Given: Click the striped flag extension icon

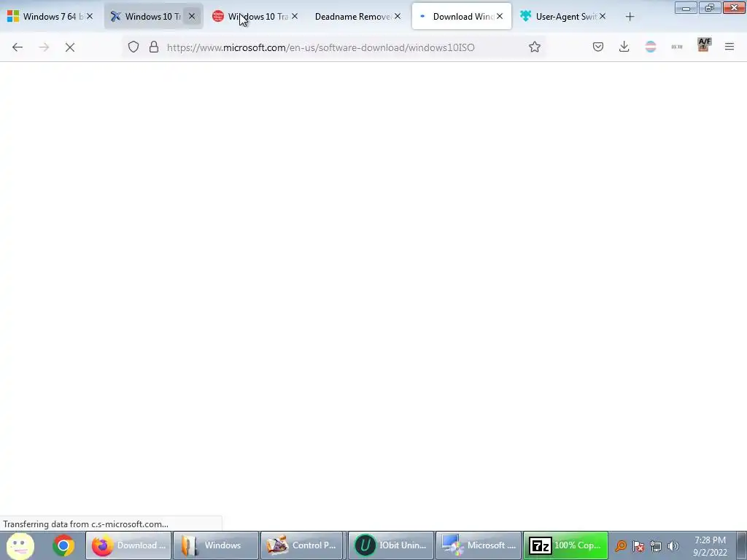Looking at the screenshot, I should pos(650,47).
